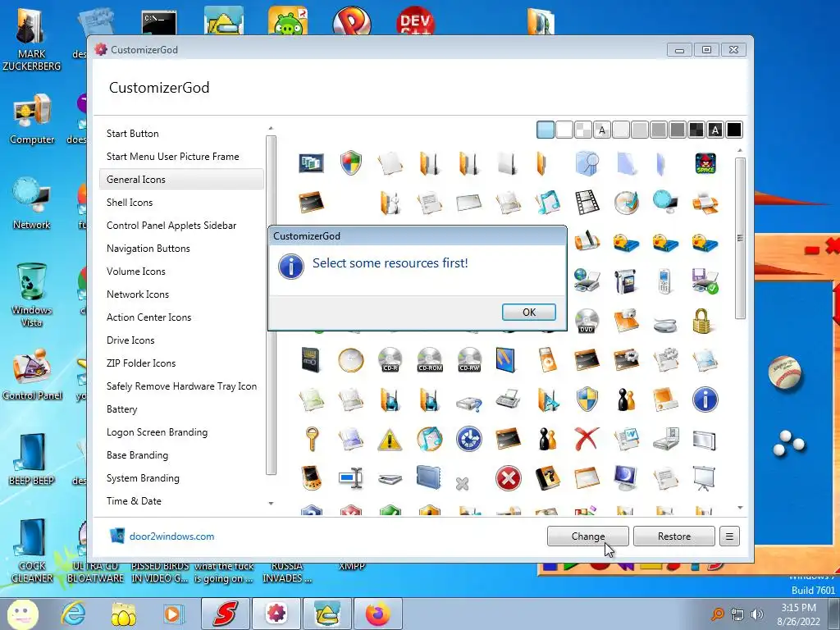Select the blue-yellow Windows shield icon
The image size is (840, 630).
(587, 399)
